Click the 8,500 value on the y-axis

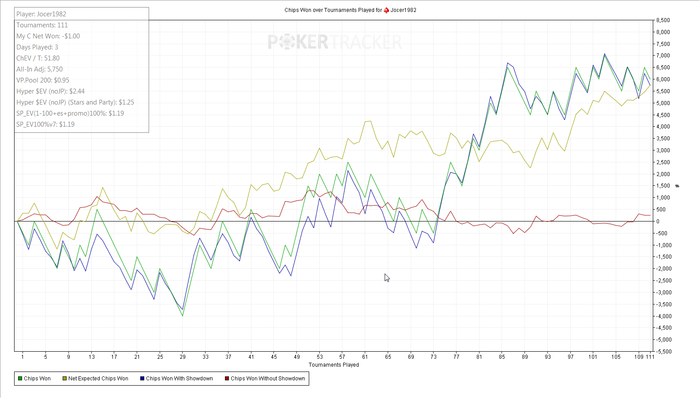(663, 21)
